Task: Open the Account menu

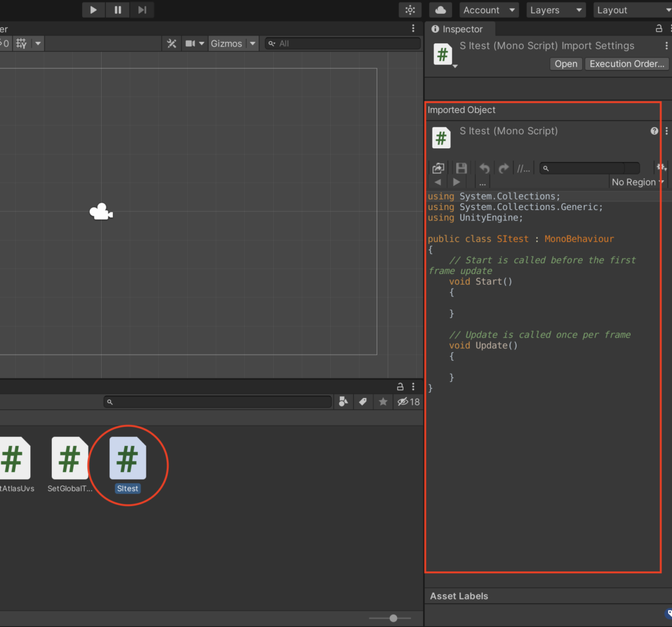Action: click(x=488, y=10)
